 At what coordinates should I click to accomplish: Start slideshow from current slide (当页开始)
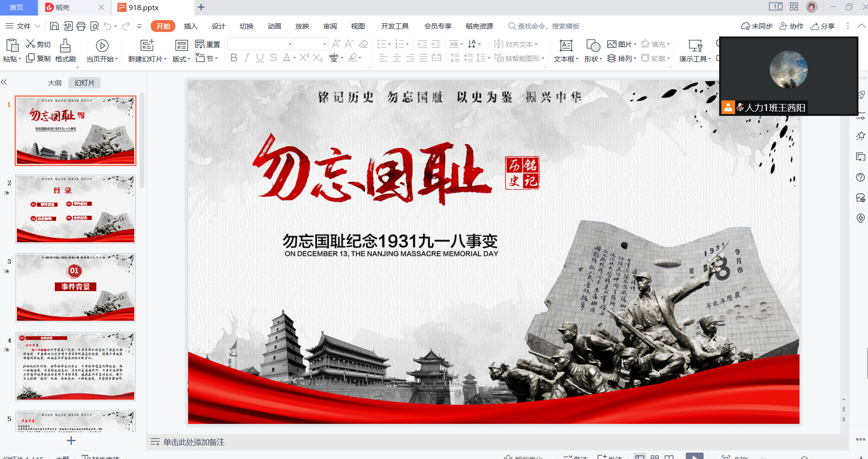coord(102,46)
